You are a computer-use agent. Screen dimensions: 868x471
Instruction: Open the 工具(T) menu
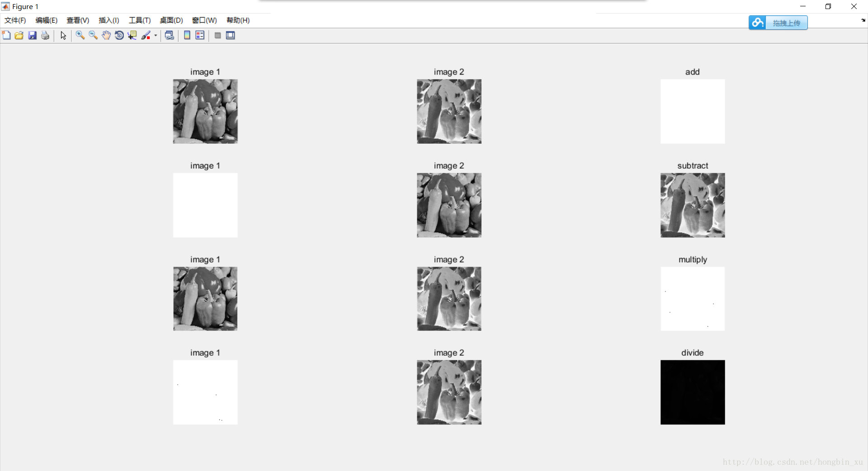point(140,20)
